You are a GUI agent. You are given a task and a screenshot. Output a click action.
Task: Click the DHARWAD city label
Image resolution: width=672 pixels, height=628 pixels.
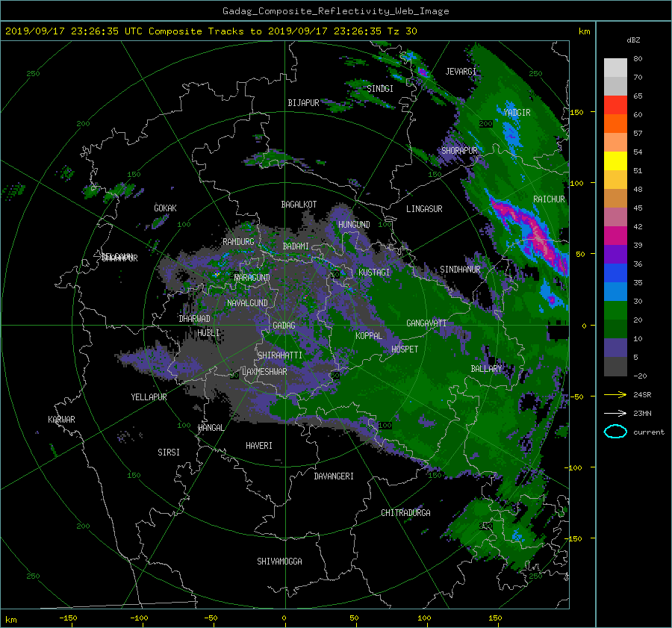point(194,319)
